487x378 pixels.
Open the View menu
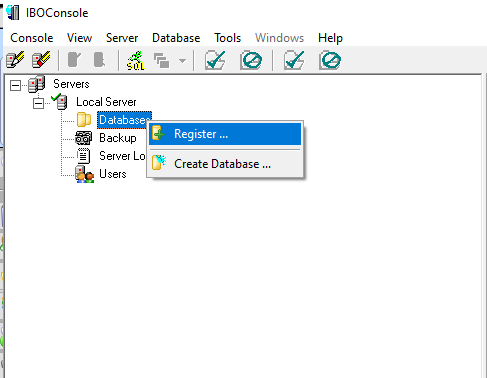[x=79, y=38]
